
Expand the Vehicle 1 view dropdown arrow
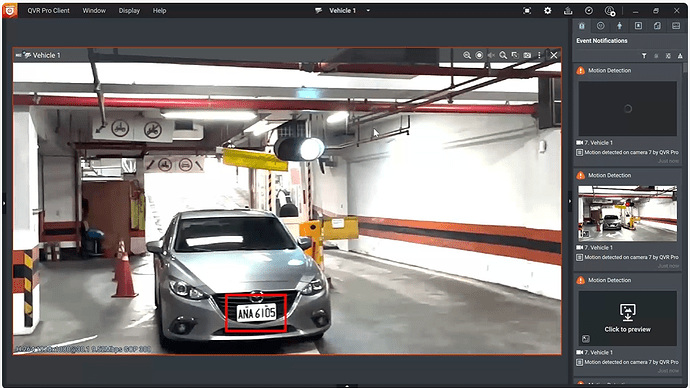(368, 11)
